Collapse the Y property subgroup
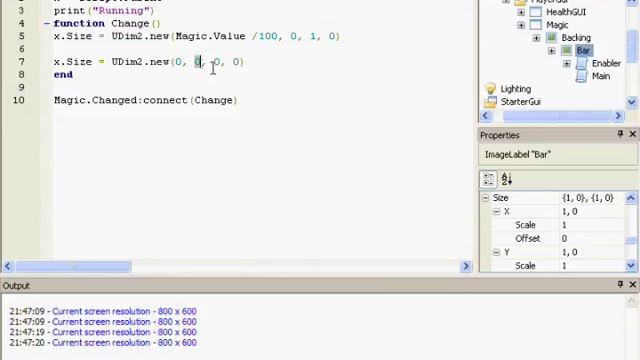The image size is (640, 360). 496,252
